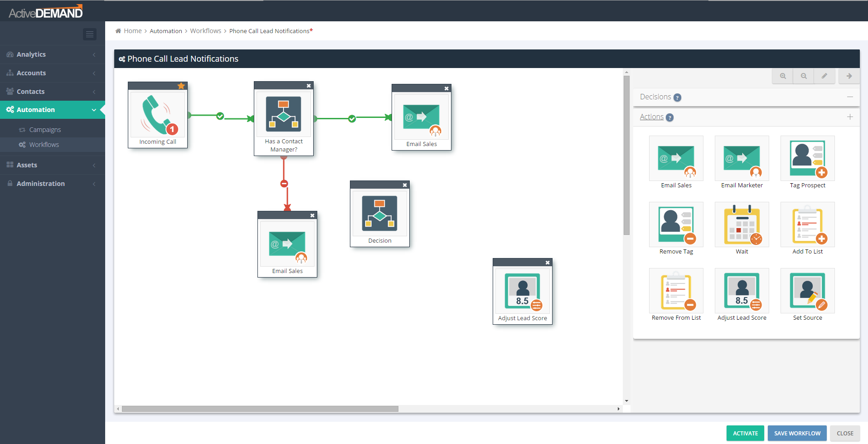
Task: Pick Add To List action from the palette
Action: (808, 229)
